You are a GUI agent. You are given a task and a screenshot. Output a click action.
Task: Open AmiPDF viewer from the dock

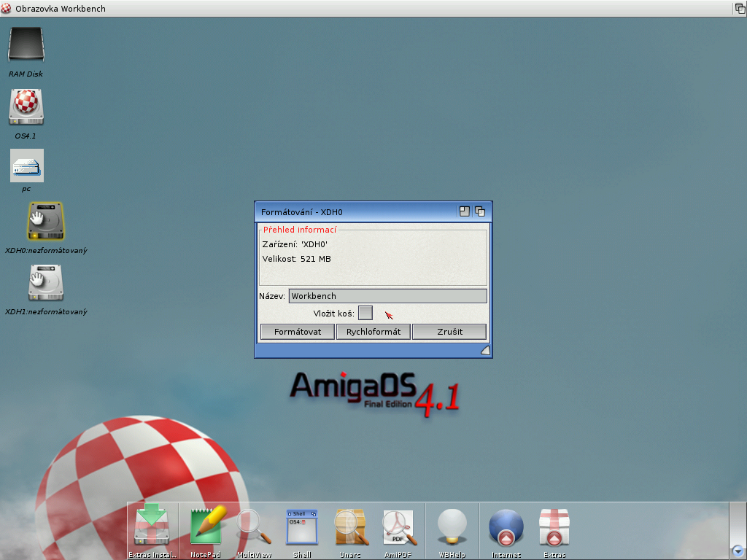point(399,526)
